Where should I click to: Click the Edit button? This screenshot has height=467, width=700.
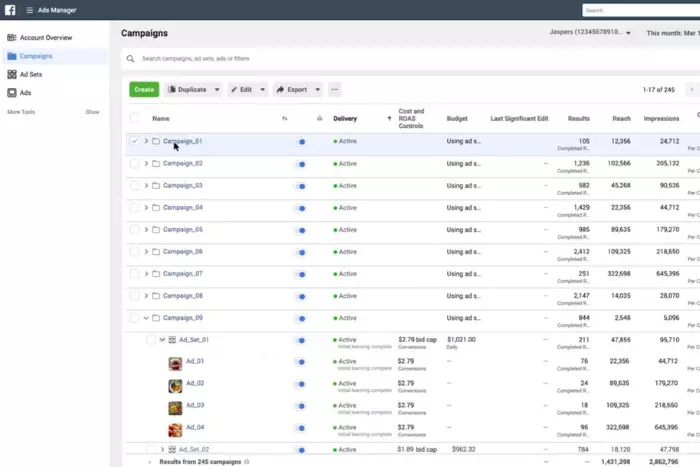coord(242,89)
